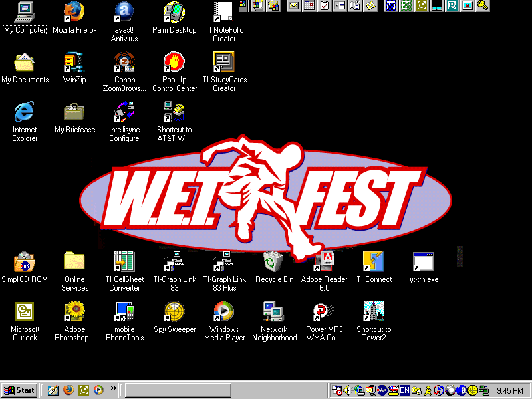
Task: Create a new appointment from Office bar
Action: tap(309, 5)
